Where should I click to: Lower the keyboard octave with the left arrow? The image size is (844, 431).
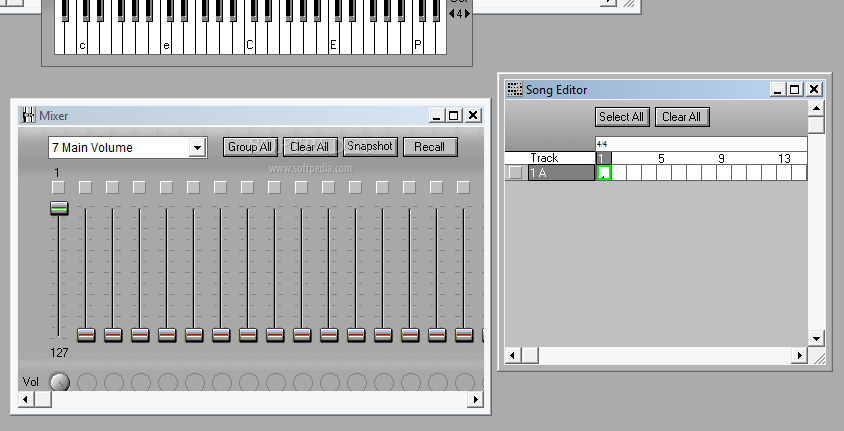pos(452,13)
